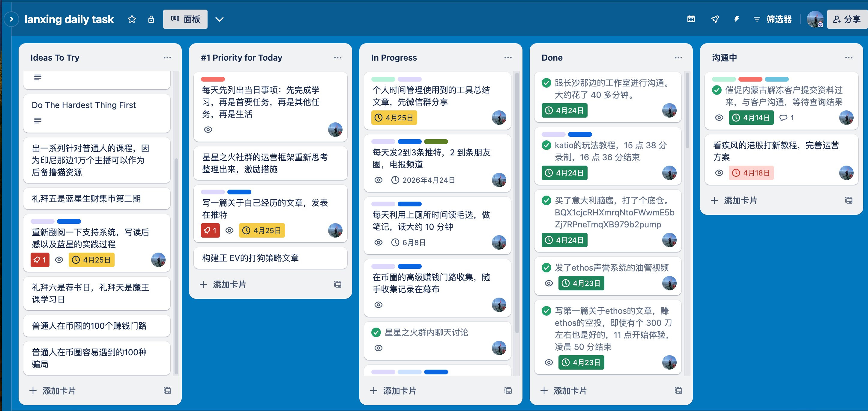Uncheck complete mark on katio的玩法教程 card
This screenshot has height=411, width=868.
pyautogui.click(x=546, y=145)
